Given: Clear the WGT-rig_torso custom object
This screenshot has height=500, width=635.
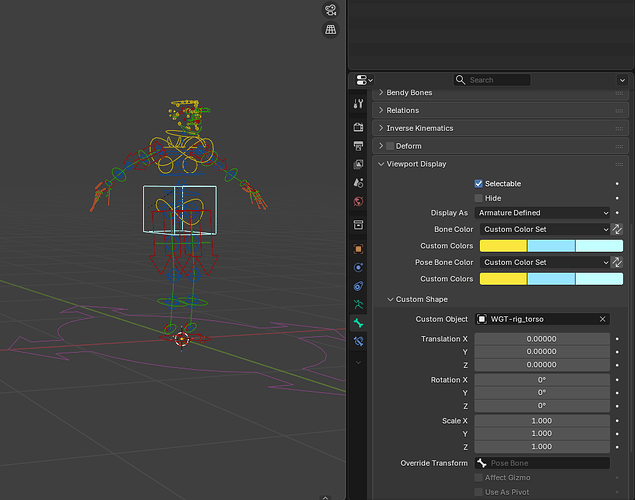Looking at the screenshot, I should (x=603, y=319).
